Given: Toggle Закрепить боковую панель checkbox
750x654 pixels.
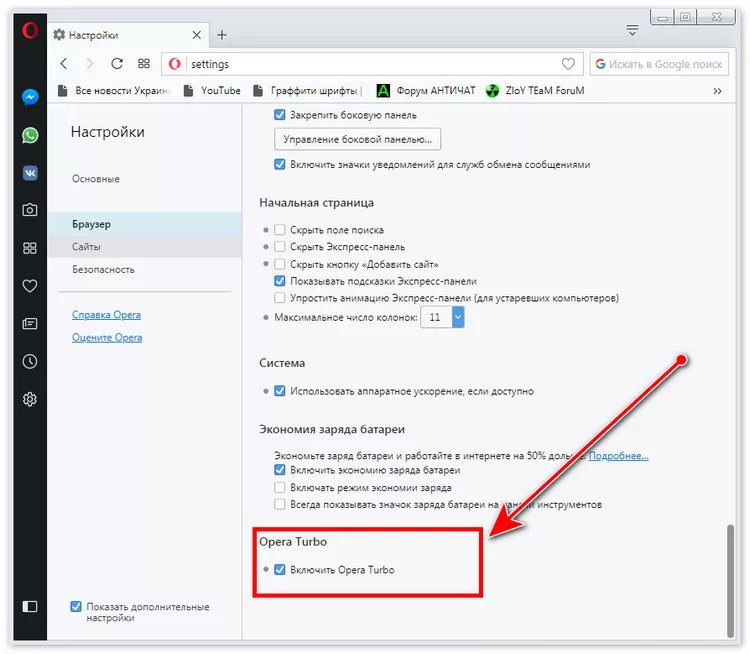Looking at the screenshot, I should 280,115.
